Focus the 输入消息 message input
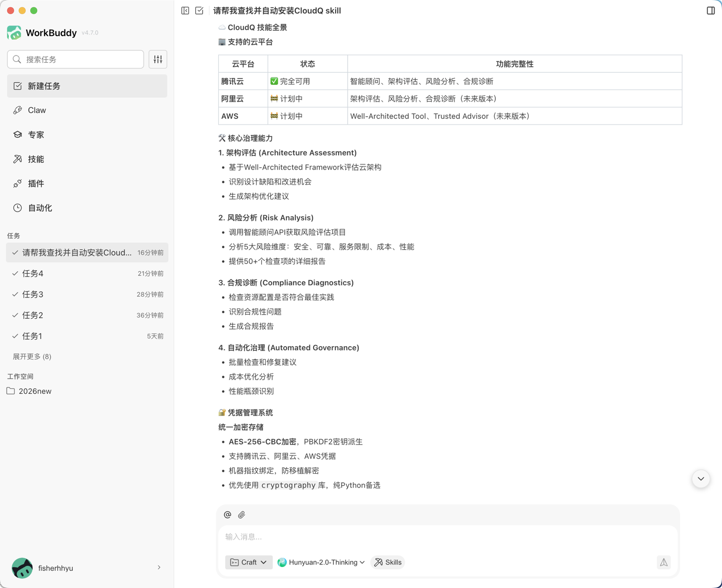722x588 pixels. (x=448, y=537)
